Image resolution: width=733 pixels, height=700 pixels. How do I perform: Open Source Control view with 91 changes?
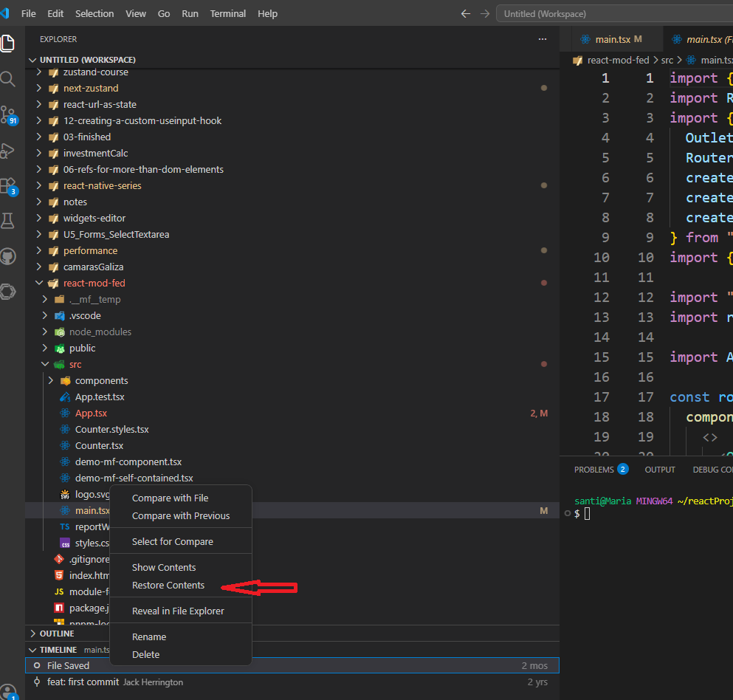point(8,115)
